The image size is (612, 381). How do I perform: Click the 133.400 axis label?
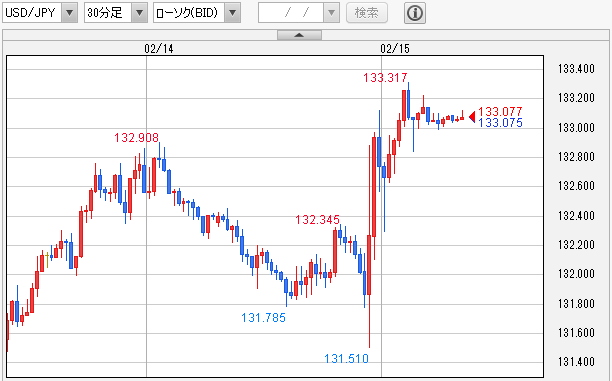click(576, 69)
